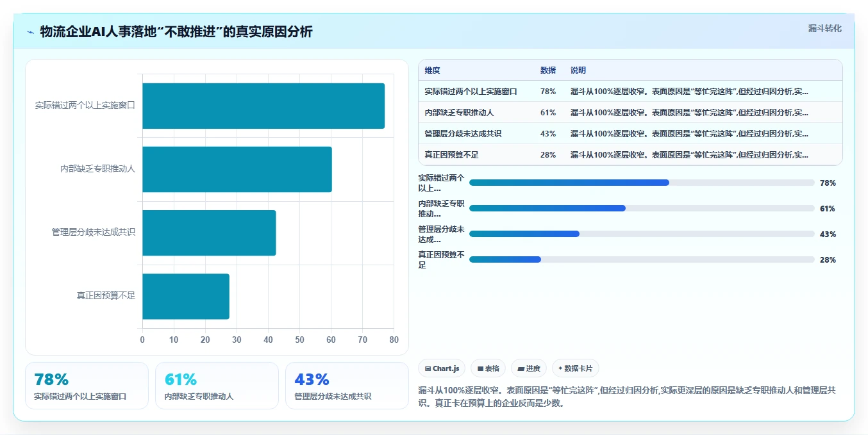868x435 pixels.
Task: Click the 表格 tag chip
Action: [x=488, y=368]
